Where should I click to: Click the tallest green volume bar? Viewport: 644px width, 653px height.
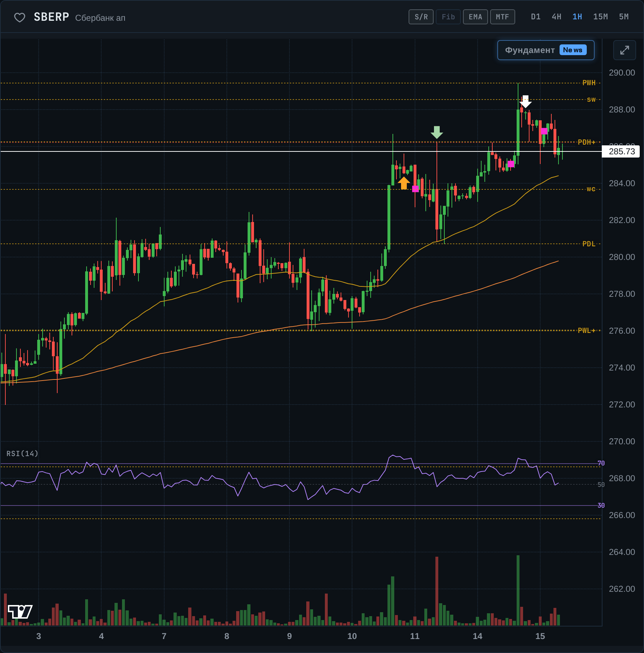(x=518, y=590)
